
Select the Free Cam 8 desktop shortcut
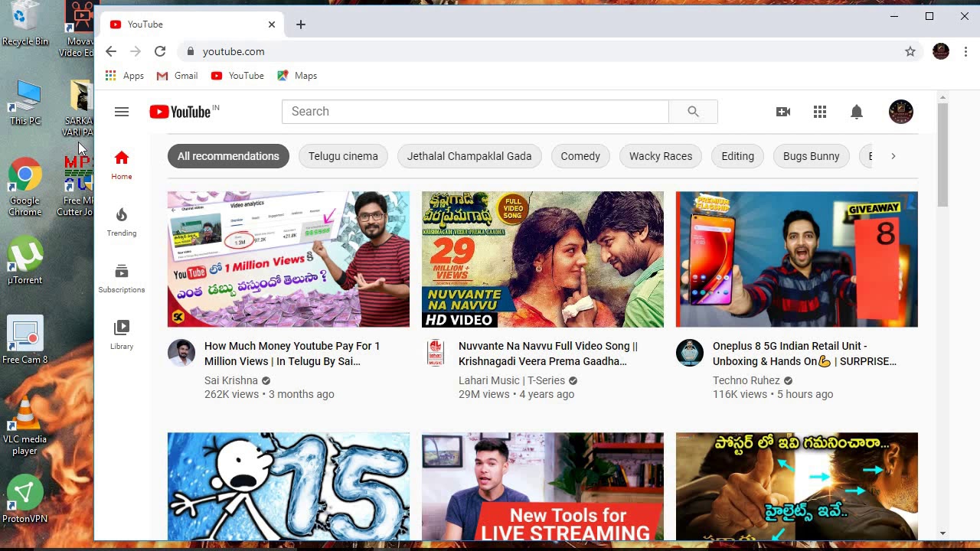point(25,341)
